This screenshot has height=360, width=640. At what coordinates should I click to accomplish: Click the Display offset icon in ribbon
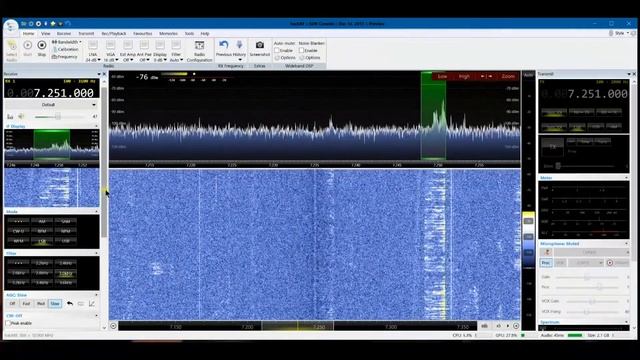[160, 45]
